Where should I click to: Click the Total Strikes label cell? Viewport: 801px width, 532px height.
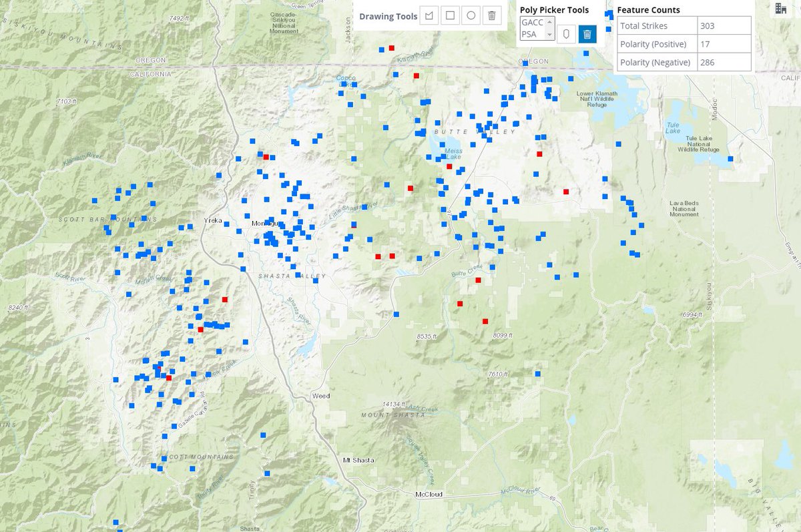pos(657,25)
